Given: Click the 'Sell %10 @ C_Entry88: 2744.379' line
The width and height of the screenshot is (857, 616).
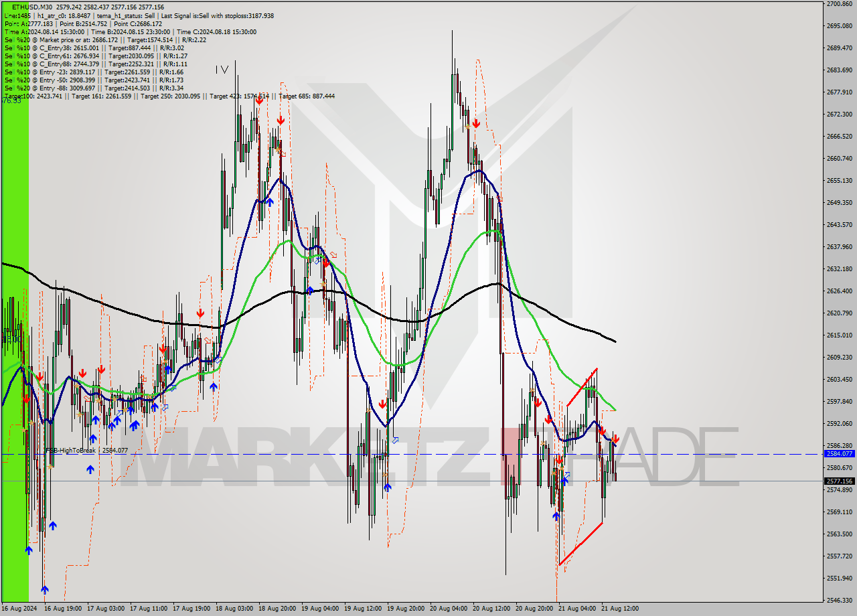Looking at the screenshot, I should (x=96, y=64).
